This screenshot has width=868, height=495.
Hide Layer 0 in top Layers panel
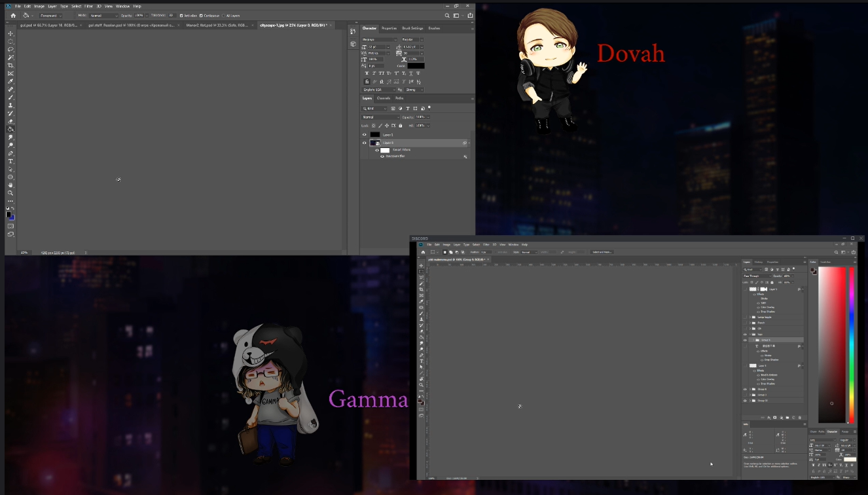(x=365, y=143)
